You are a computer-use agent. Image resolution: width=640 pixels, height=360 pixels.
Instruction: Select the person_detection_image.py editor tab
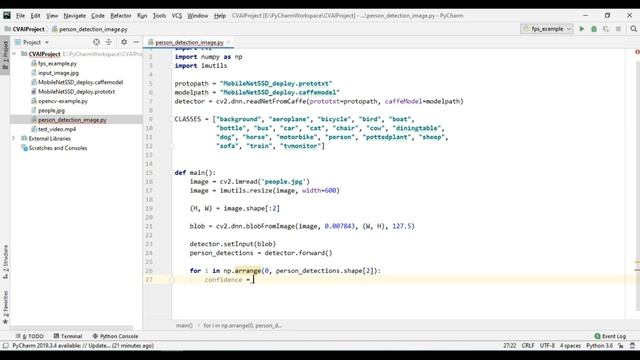coord(189,42)
